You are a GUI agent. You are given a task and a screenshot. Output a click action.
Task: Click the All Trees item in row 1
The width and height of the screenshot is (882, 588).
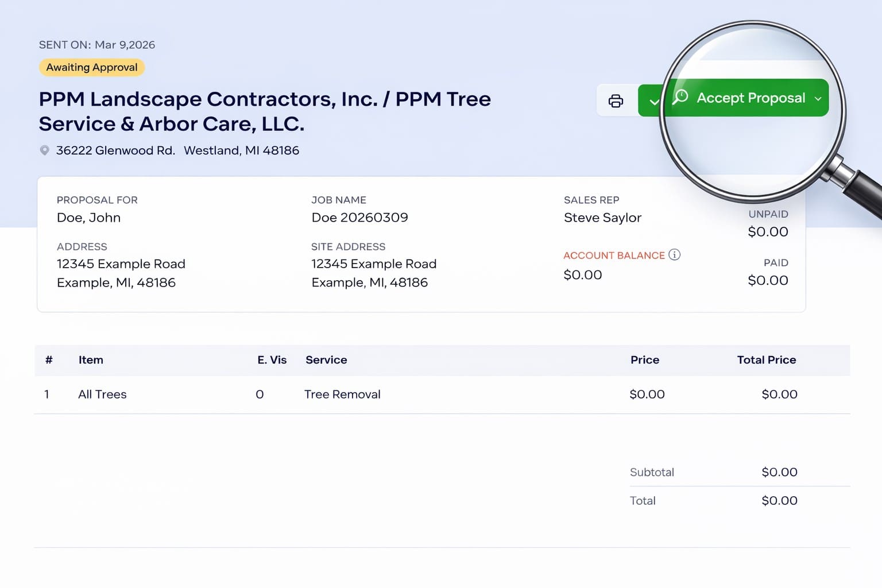coord(102,394)
